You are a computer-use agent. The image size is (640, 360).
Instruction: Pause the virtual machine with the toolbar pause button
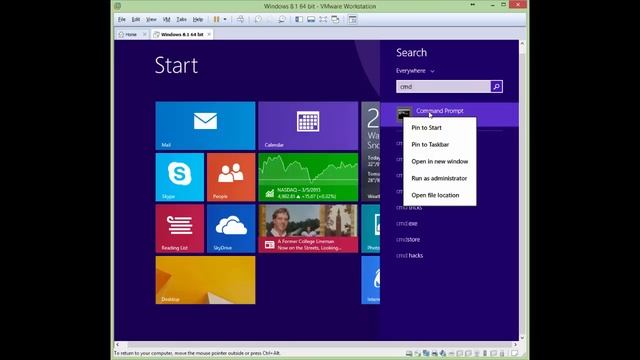(x=216, y=19)
